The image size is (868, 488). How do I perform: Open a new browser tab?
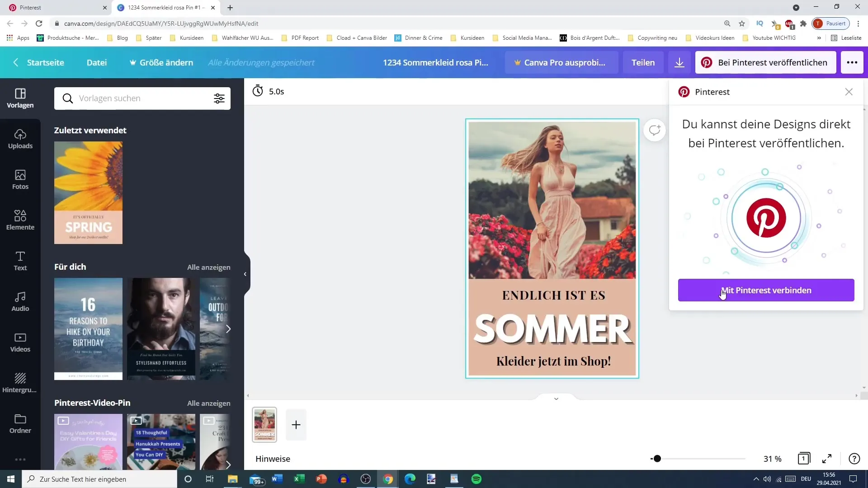click(x=230, y=8)
